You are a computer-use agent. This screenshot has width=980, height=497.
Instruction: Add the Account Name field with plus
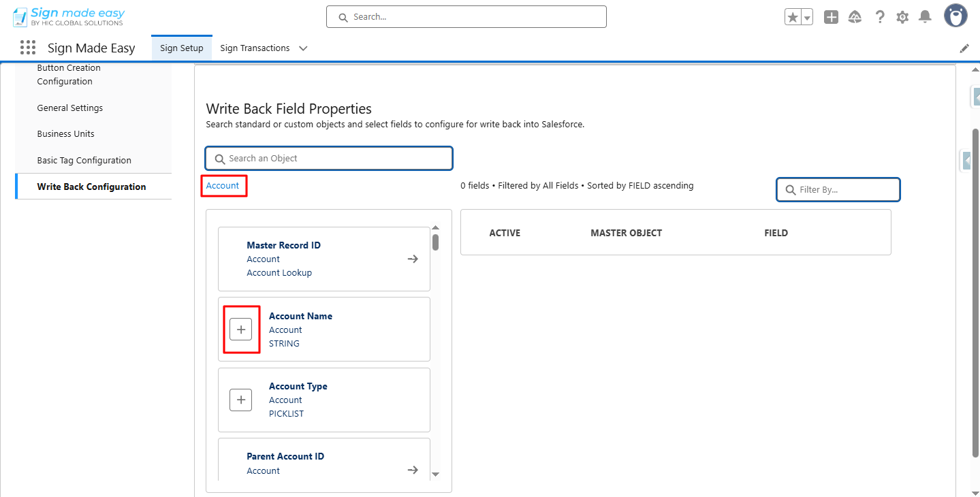click(241, 330)
